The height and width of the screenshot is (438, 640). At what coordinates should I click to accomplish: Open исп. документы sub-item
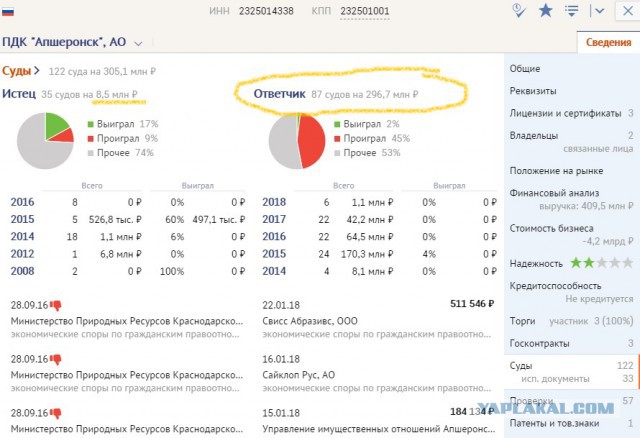tap(555, 379)
